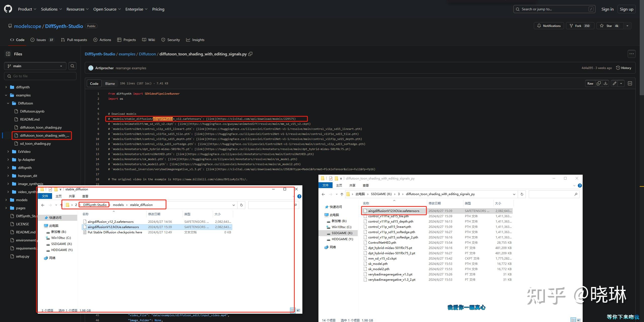
Task: Refresh the stable_diffusion explorer window
Action: [x=241, y=205]
